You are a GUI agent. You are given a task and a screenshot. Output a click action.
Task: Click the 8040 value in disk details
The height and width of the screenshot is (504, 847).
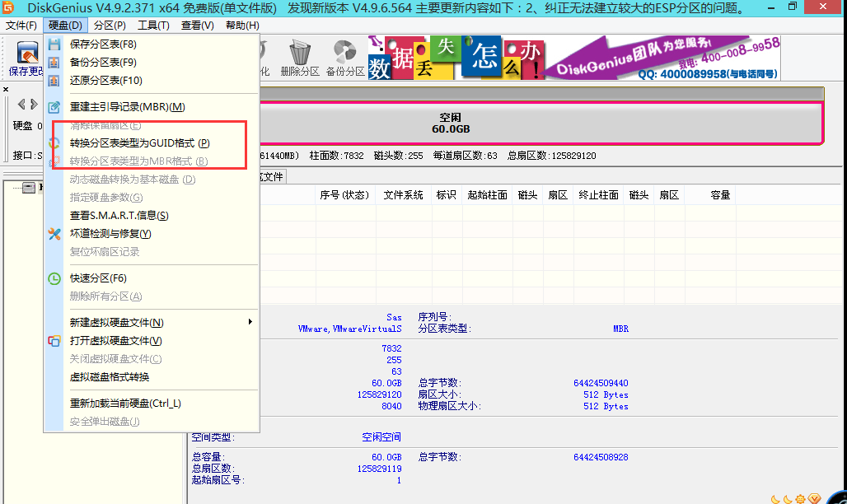(x=391, y=406)
